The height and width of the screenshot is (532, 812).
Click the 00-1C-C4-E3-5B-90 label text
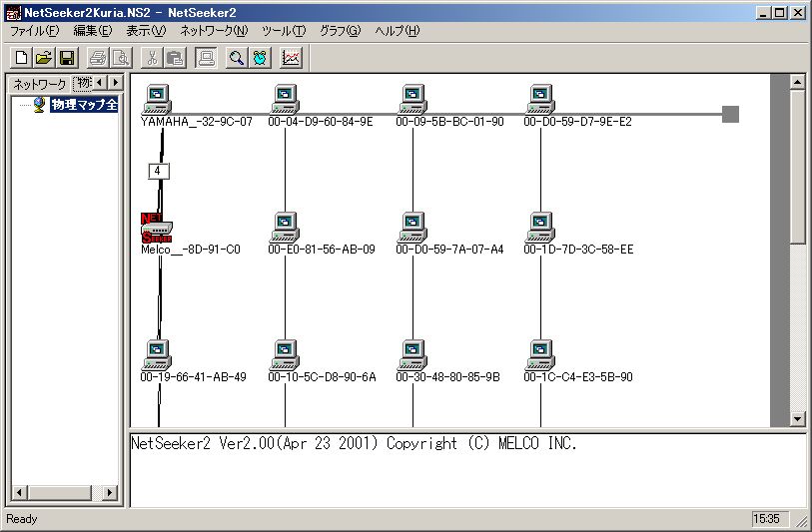pos(578,377)
